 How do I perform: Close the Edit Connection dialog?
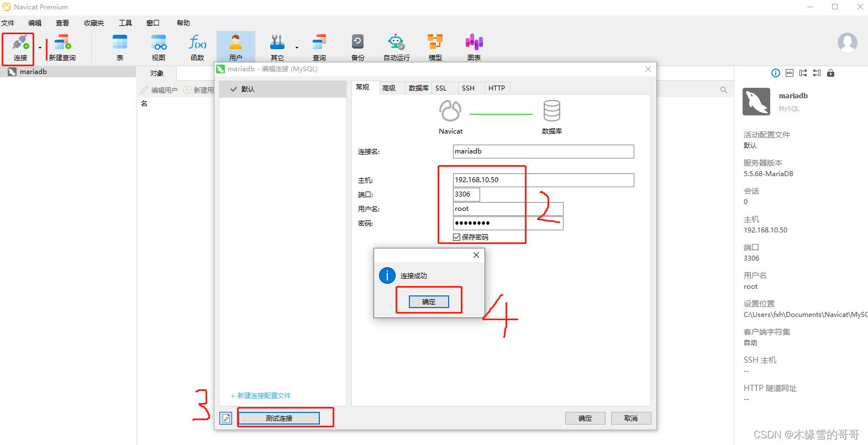click(648, 69)
